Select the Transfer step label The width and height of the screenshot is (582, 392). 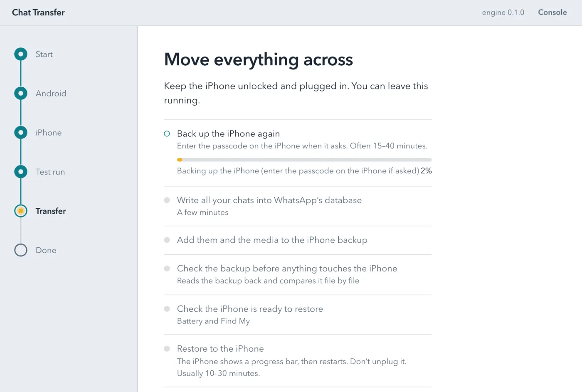pyautogui.click(x=51, y=211)
